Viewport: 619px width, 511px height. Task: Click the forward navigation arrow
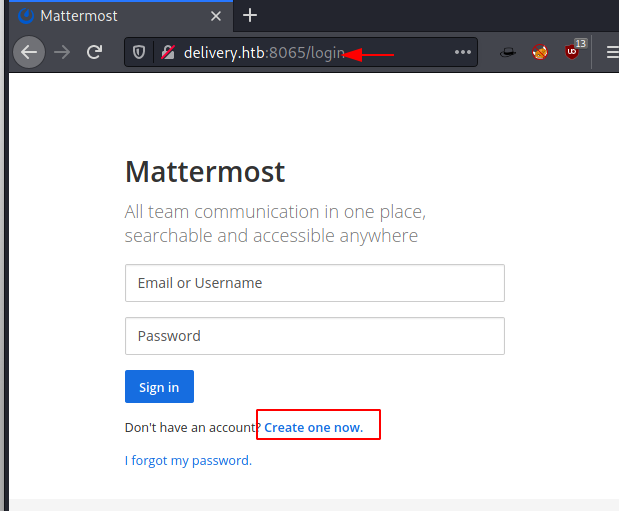(62, 52)
